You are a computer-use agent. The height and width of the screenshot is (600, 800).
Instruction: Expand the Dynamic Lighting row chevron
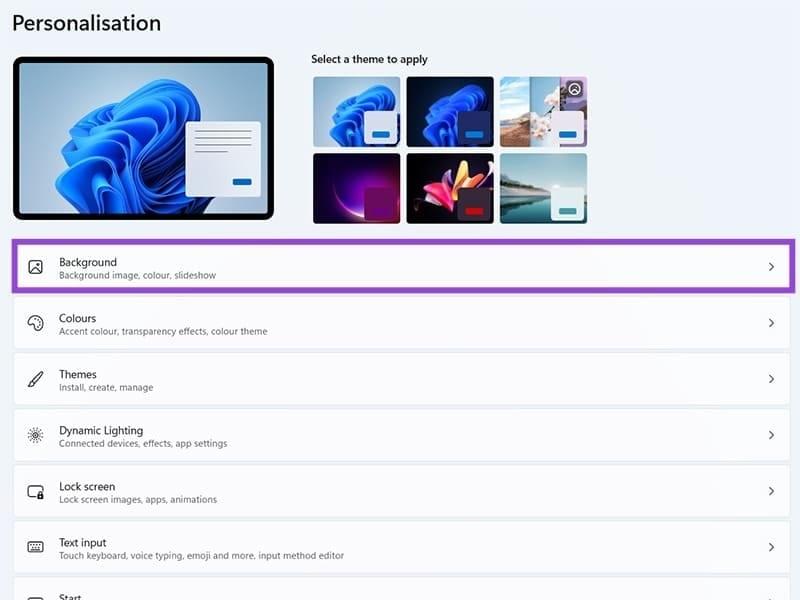[x=772, y=435]
